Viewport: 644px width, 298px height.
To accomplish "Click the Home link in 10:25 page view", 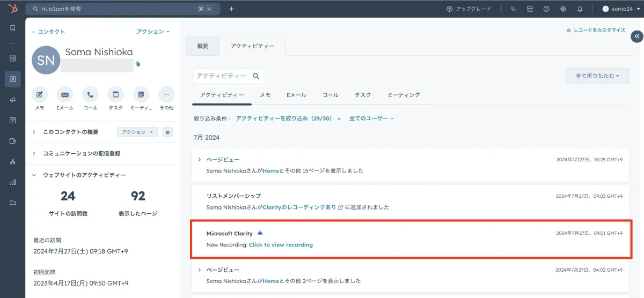I will (271, 171).
